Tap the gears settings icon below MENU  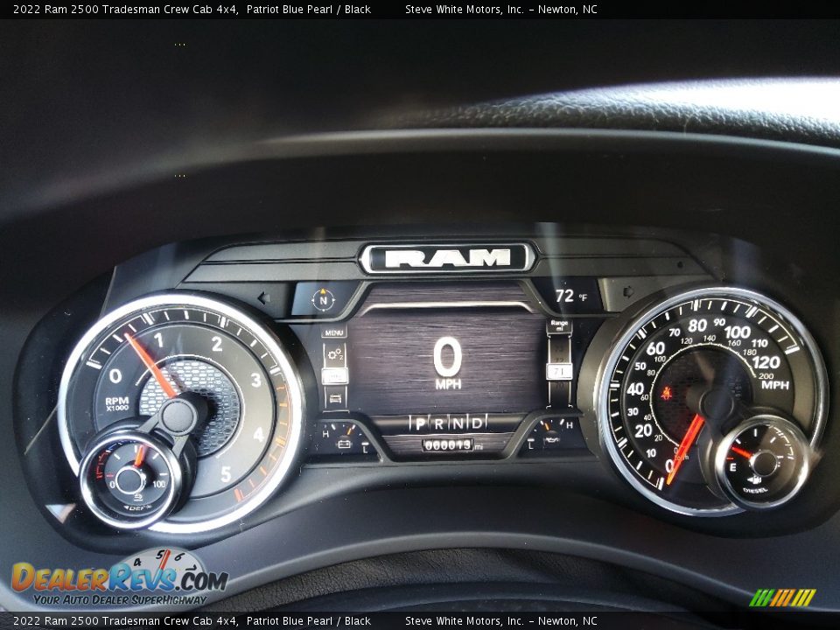click(335, 354)
